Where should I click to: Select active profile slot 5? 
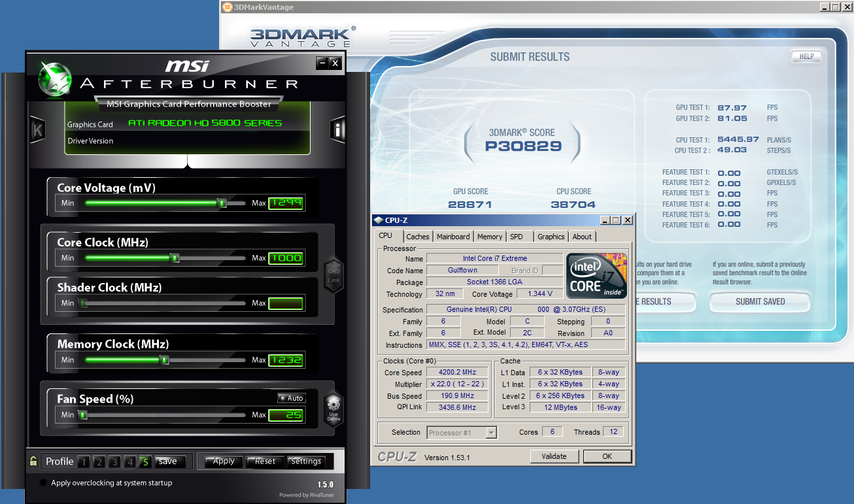pos(145,462)
